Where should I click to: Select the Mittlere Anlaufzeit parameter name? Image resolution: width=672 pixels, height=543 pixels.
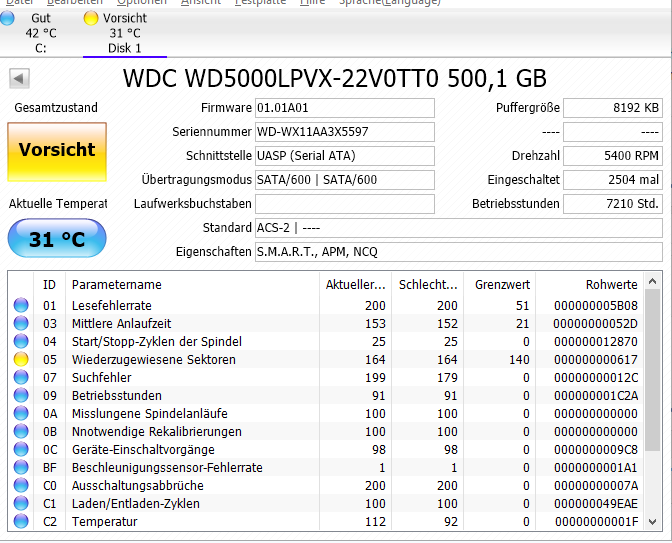pos(121,324)
